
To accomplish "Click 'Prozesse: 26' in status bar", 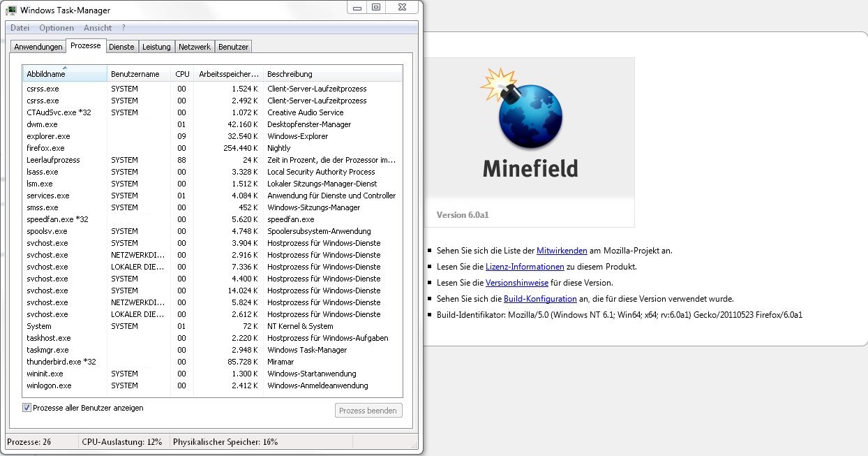I will (x=29, y=442).
